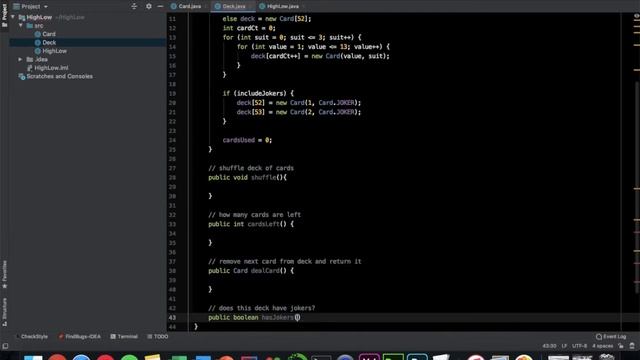Screen dimensions: 640x360
Task: Open the Project view dropdown
Action: [x=31, y=6]
